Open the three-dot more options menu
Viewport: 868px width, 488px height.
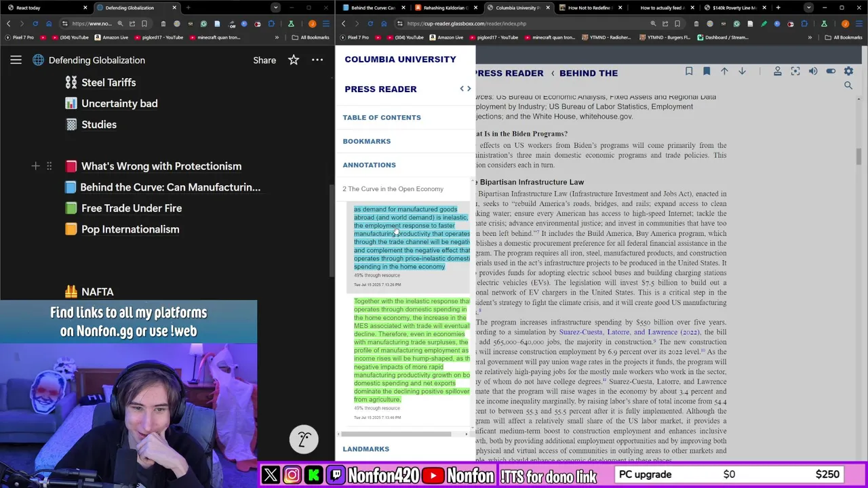coord(317,60)
